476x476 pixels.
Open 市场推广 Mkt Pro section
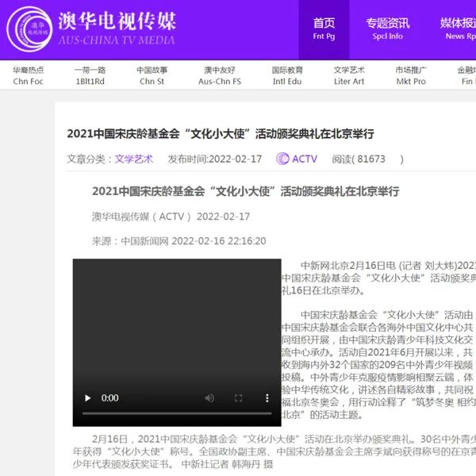pos(410,75)
